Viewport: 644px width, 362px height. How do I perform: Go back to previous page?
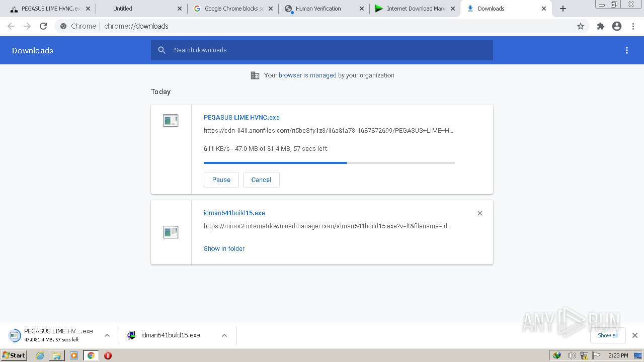11,26
